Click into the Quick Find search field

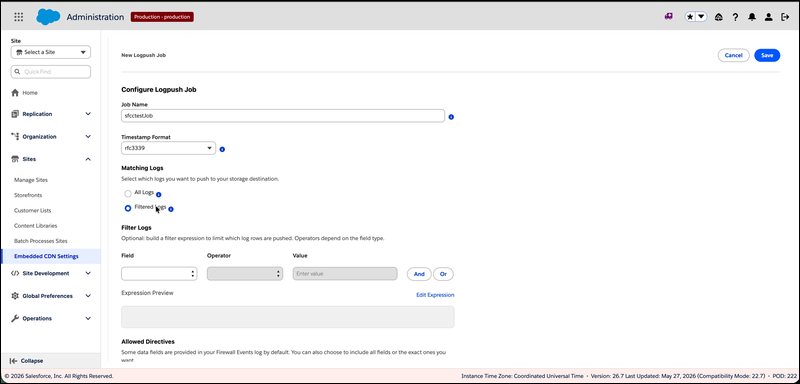[51, 72]
